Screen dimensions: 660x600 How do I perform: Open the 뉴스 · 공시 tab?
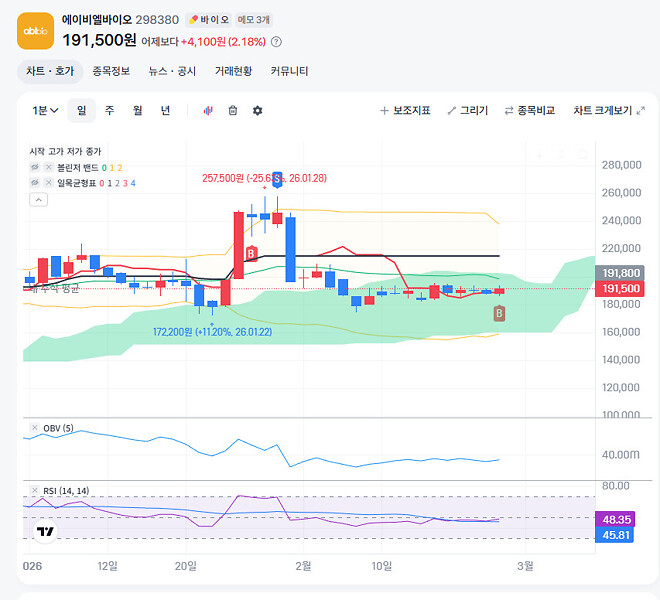172,71
